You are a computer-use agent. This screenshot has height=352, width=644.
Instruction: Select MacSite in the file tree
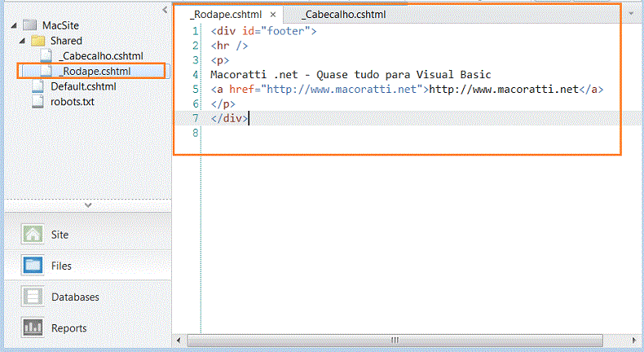point(60,25)
